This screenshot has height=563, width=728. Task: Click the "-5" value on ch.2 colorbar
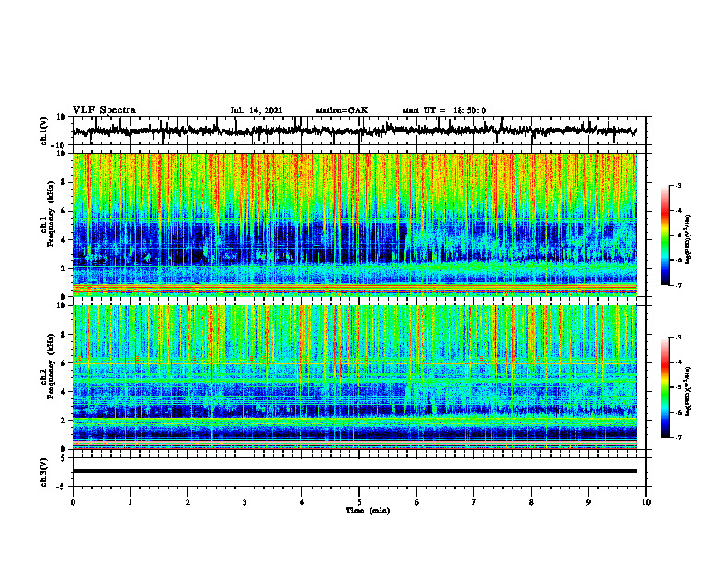678,387
